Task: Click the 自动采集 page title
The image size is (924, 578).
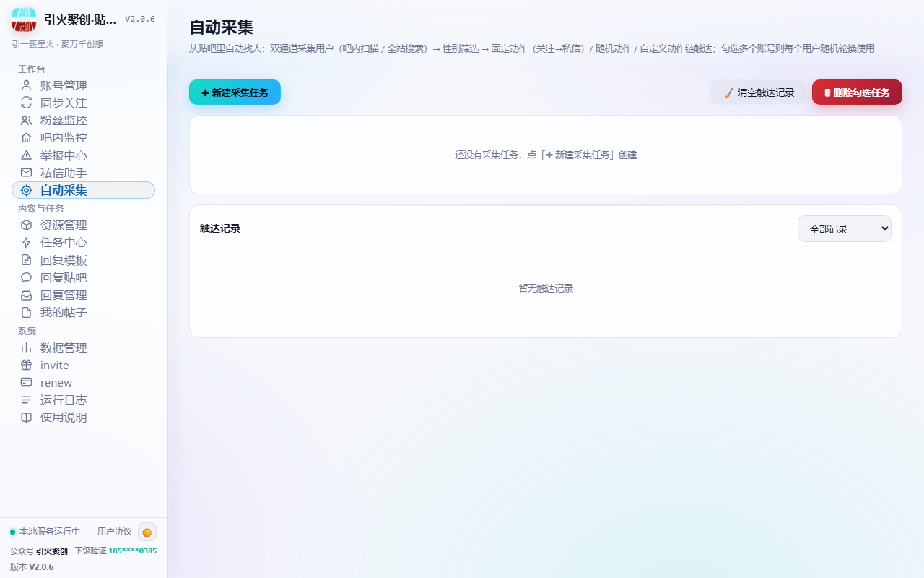Action: click(221, 27)
